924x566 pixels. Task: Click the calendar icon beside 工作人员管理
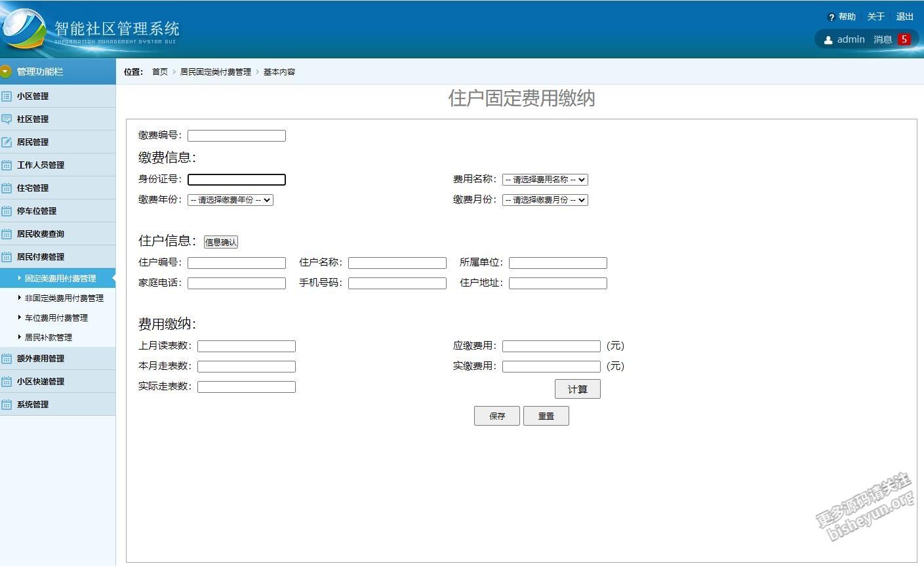[x=7, y=165]
